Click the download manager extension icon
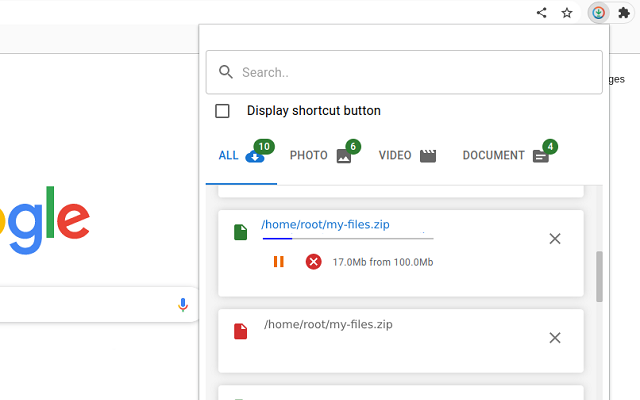This screenshot has height=400, width=640. click(x=598, y=13)
